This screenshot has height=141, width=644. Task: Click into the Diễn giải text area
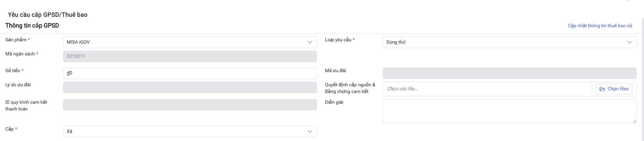tap(509, 111)
